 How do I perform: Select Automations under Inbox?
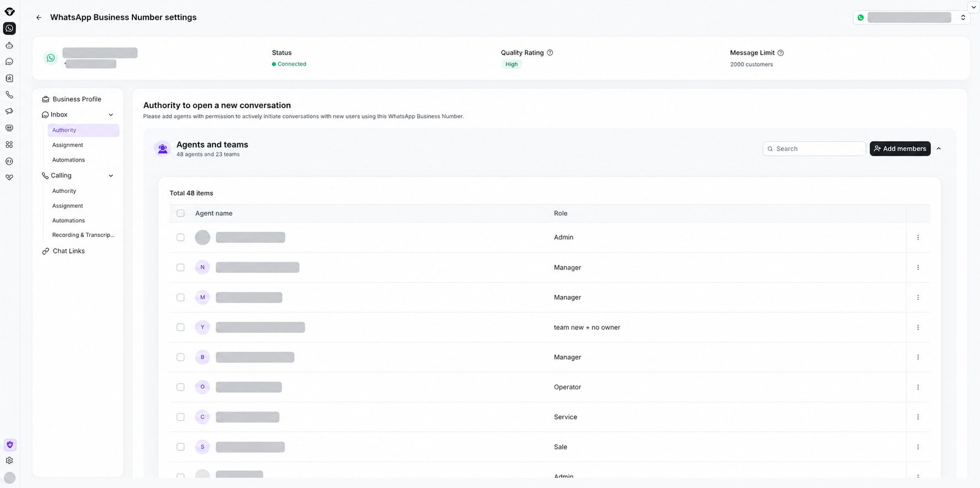(x=68, y=160)
